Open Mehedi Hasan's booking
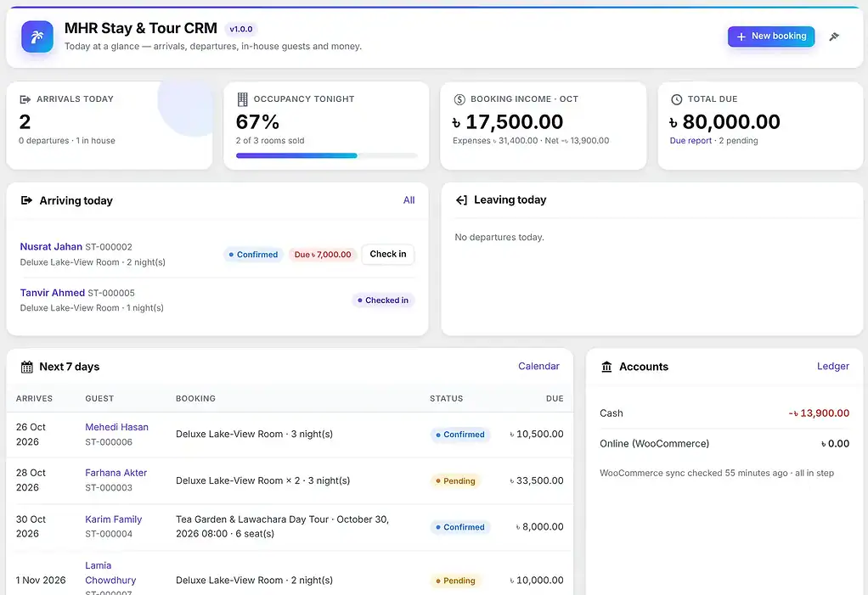Viewport: 868px width, 595px height. [x=117, y=427]
